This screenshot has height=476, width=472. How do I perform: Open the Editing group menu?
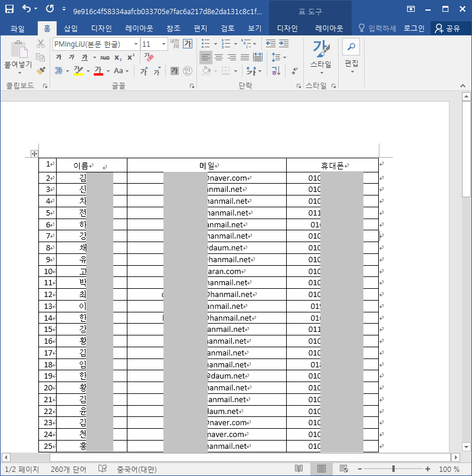click(x=352, y=57)
